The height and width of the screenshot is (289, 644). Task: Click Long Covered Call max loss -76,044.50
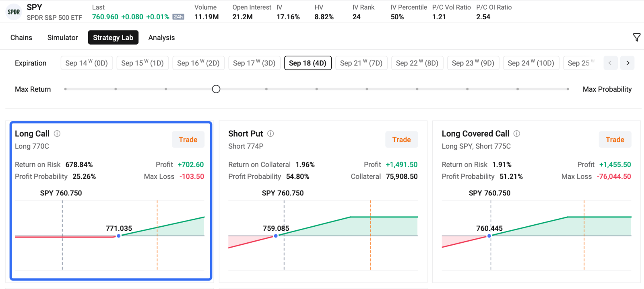(x=614, y=176)
